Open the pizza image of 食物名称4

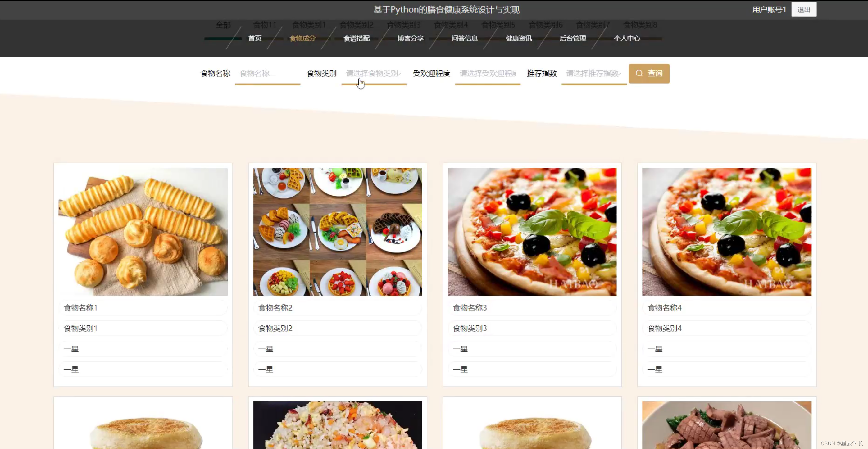coord(727,232)
